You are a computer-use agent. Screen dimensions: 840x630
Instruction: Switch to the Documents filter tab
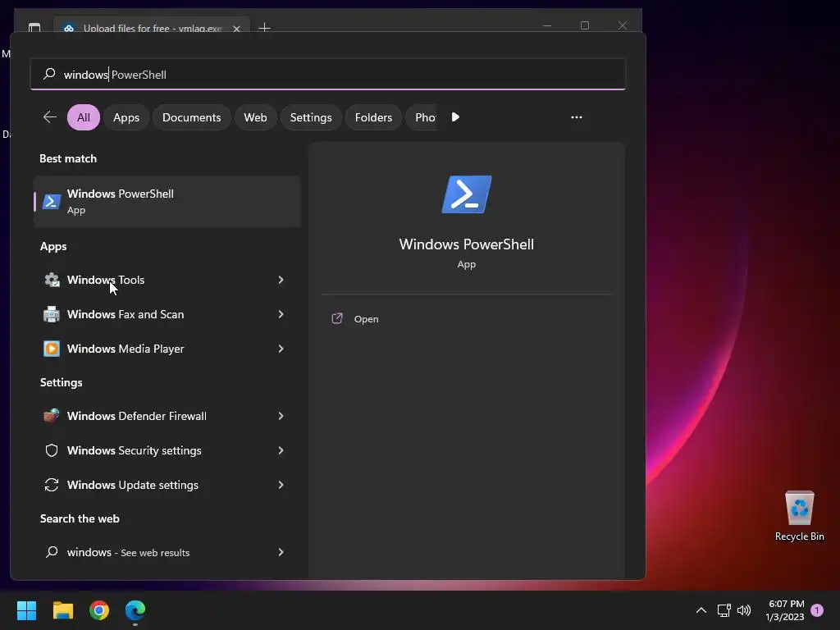click(x=192, y=117)
